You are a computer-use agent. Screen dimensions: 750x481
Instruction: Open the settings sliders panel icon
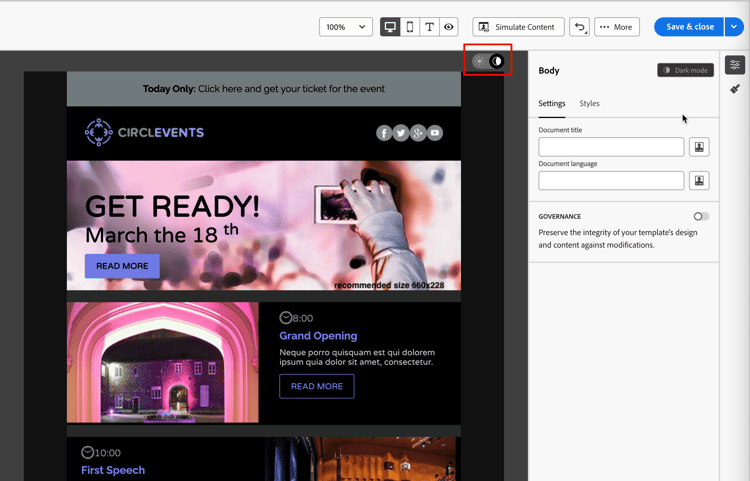pyautogui.click(x=735, y=65)
